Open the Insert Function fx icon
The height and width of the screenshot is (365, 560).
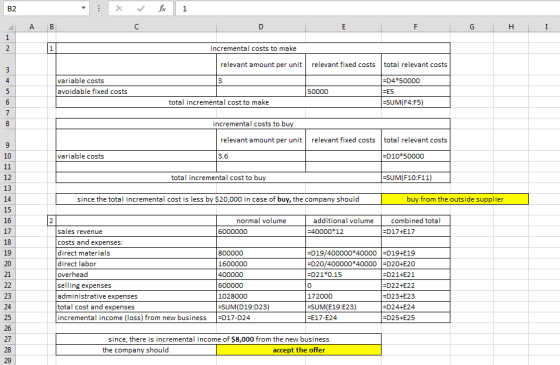point(162,9)
